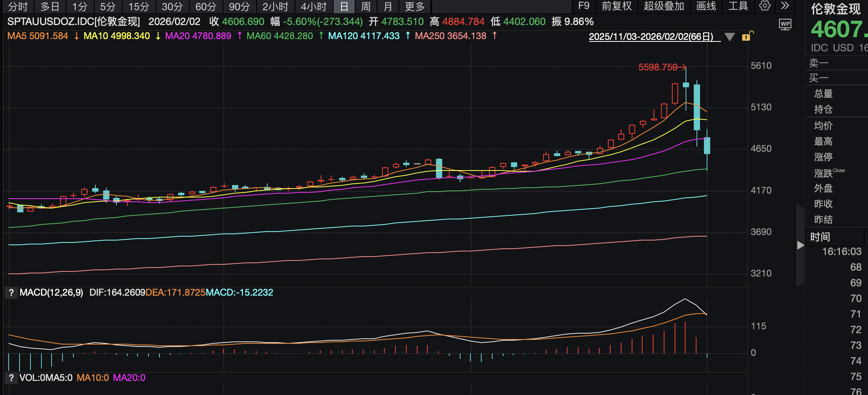Toggle 超级叠加 overlay option
The image size is (868, 395).
click(664, 6)
